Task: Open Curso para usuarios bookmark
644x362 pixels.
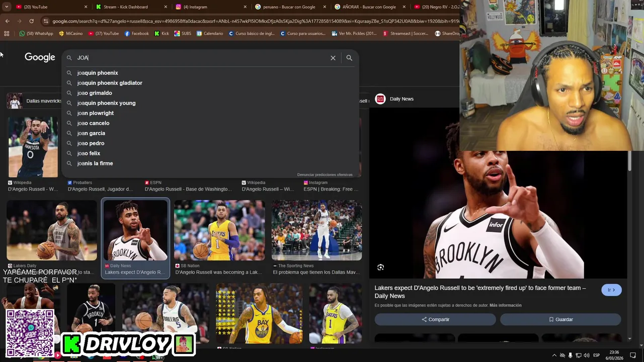Action: [x=303, y=34]
